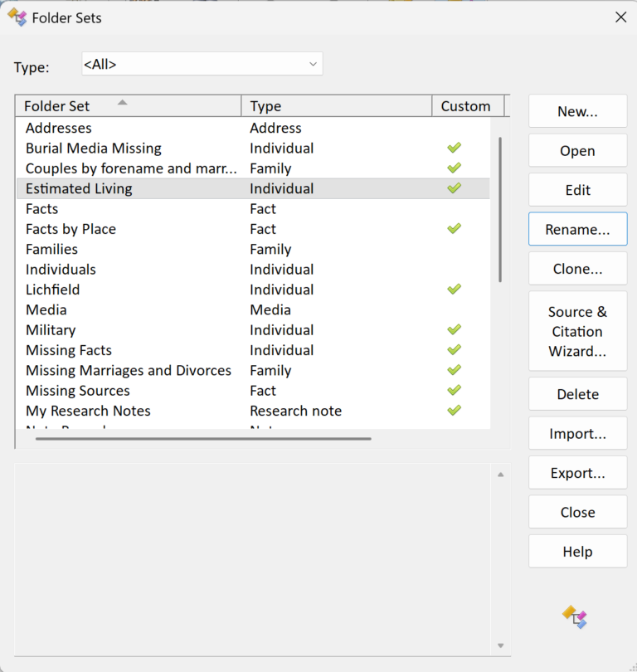Select the Media folder set name
Viewport: 637px width, 672px height.
coord(46,309)
